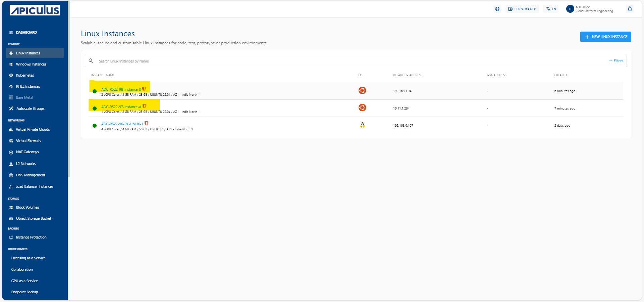This screenshot has width=644, height=302.
Task: Open the EN language selector
Action: point(551,9)
